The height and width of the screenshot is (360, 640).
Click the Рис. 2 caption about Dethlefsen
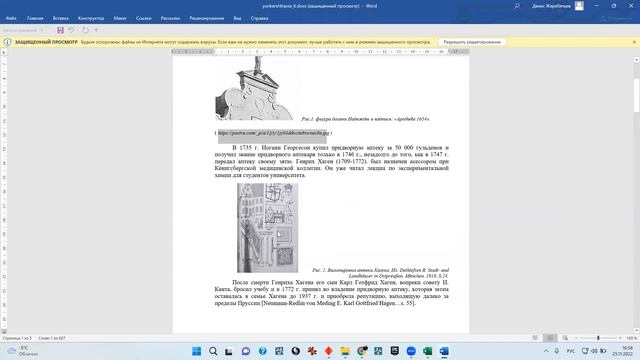pyautogui.click(x=380, y=273)
